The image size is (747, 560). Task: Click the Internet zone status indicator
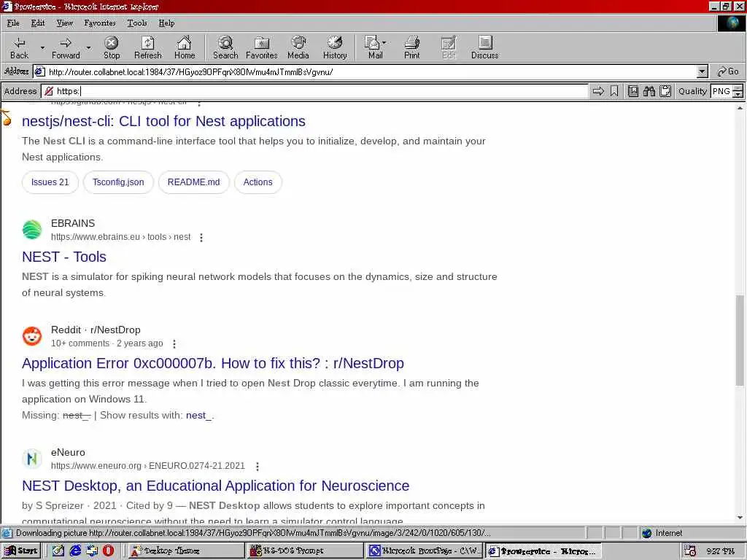tap(662, 533)
